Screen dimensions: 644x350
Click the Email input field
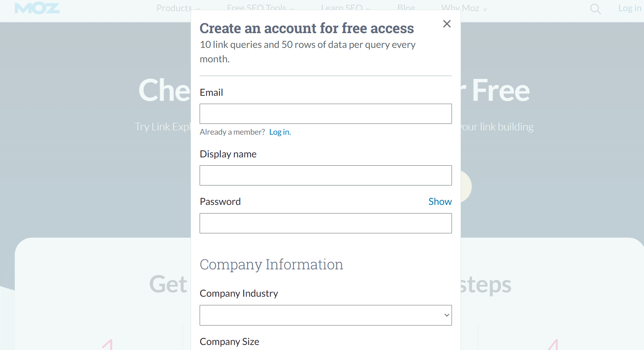[x=325, y=114]
